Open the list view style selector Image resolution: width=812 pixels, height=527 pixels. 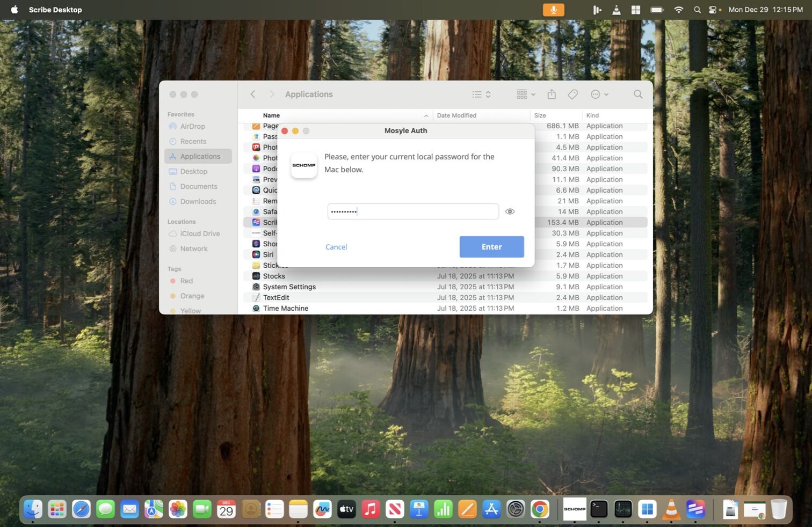[x=481, y=94]
